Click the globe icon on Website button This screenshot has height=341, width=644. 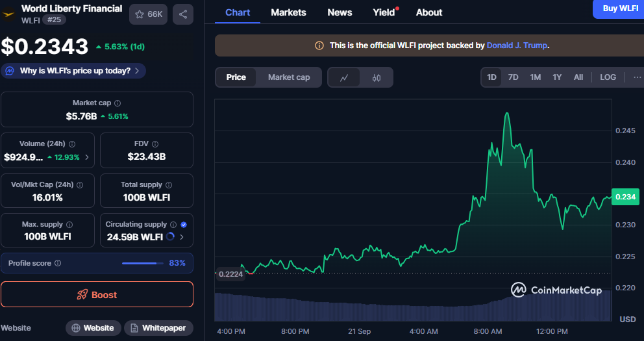pyautogui.click(x=75, y=328)
